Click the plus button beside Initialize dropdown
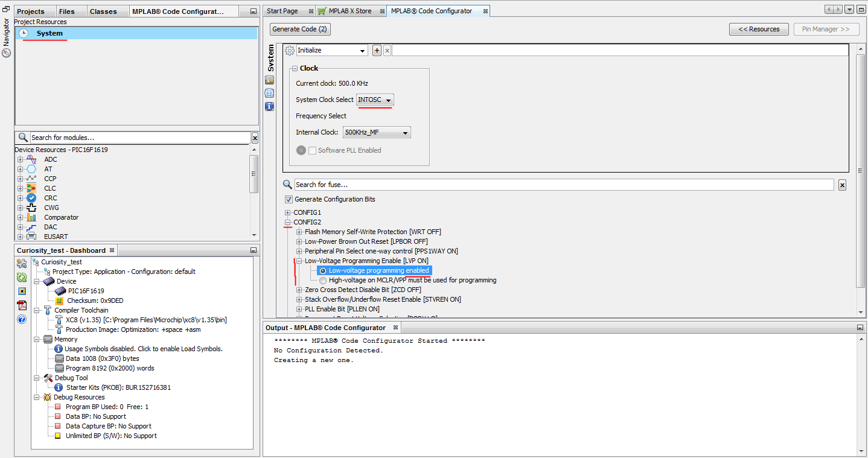 coord(377,51)
